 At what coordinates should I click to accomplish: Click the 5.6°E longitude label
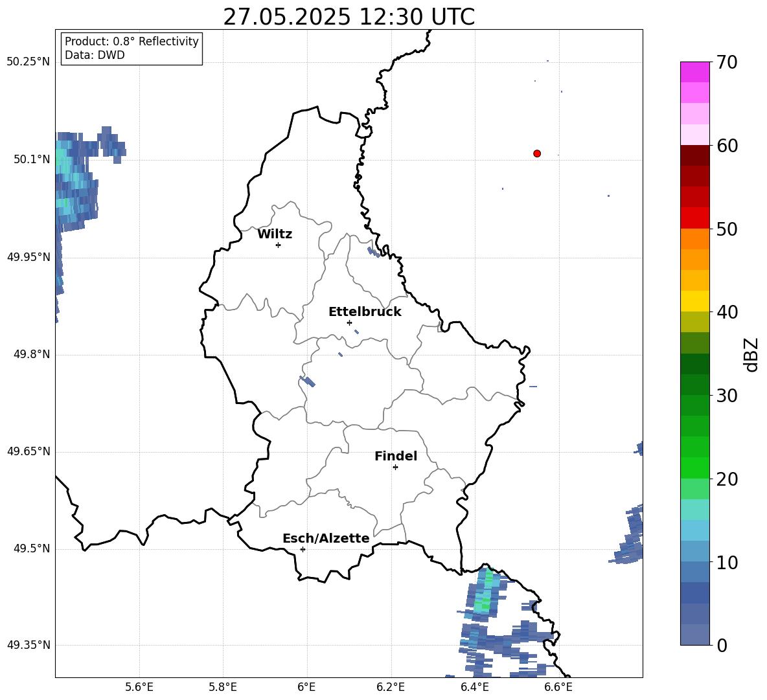(x=139, y=688)
